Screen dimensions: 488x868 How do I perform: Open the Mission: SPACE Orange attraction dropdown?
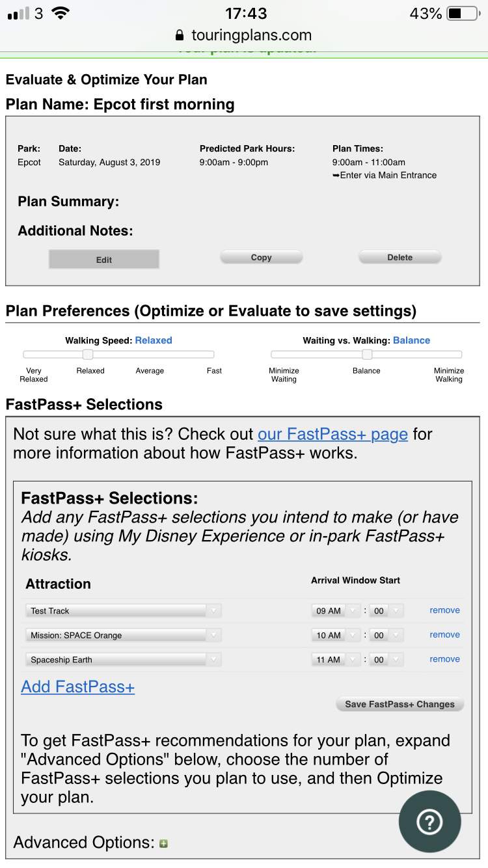[124, 635]
